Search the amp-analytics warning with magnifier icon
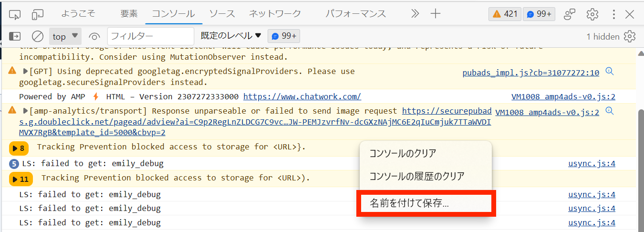 [x=609, y=111]
